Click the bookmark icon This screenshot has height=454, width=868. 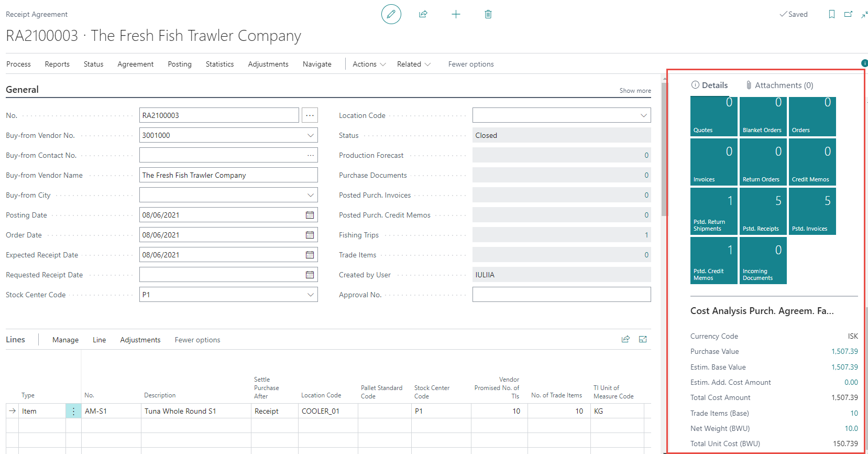[831, 14]
